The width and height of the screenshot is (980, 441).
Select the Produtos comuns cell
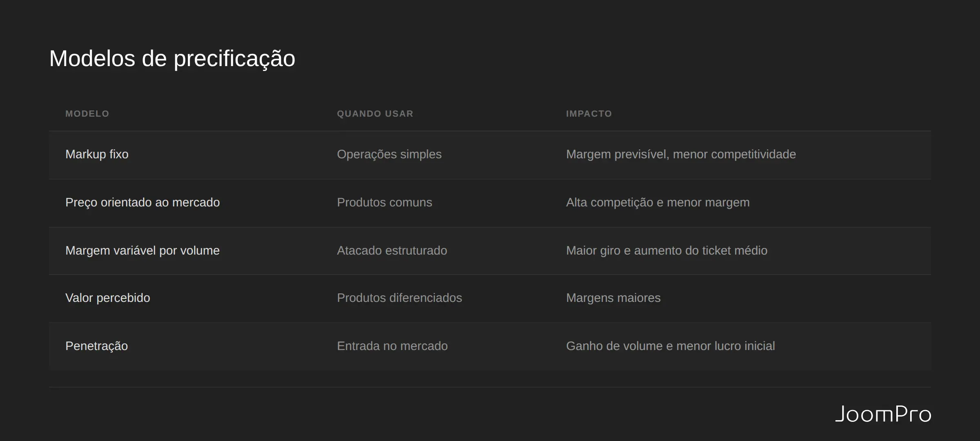(384, 202)
